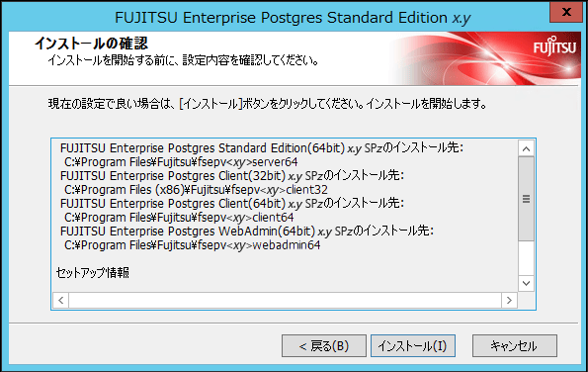Image resolution: width=588 pixels, height=372 pixels.
Task: Cancel setup with the キャンセル button
Action: tap(515, 345)
